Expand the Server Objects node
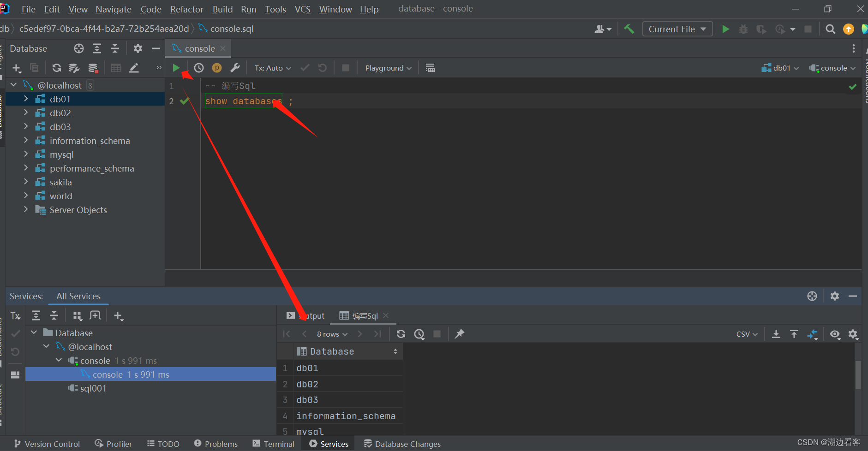 26,209
